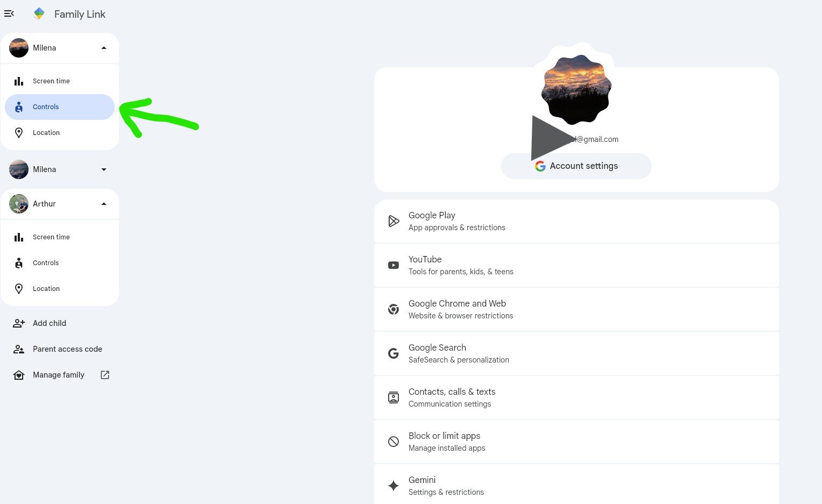This screenshot has height=504, width=822.
Task: Click the Account settings button
Action: (x=576, y=166)
